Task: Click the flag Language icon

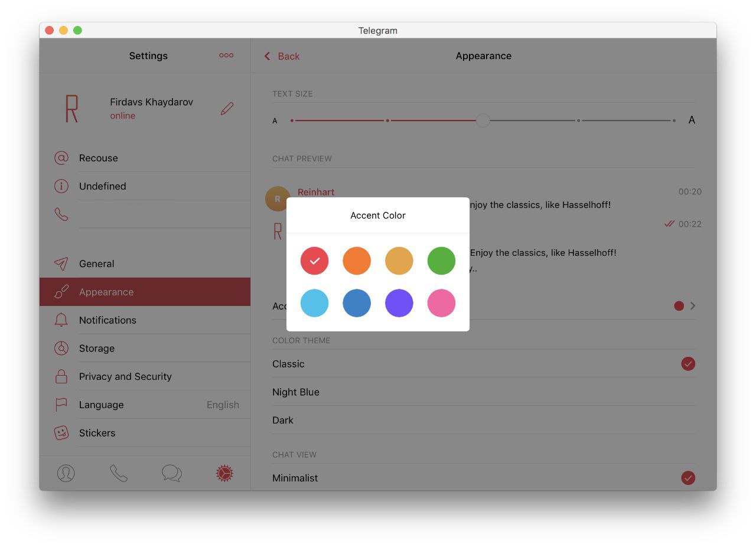Action: (x=61, y=405)
